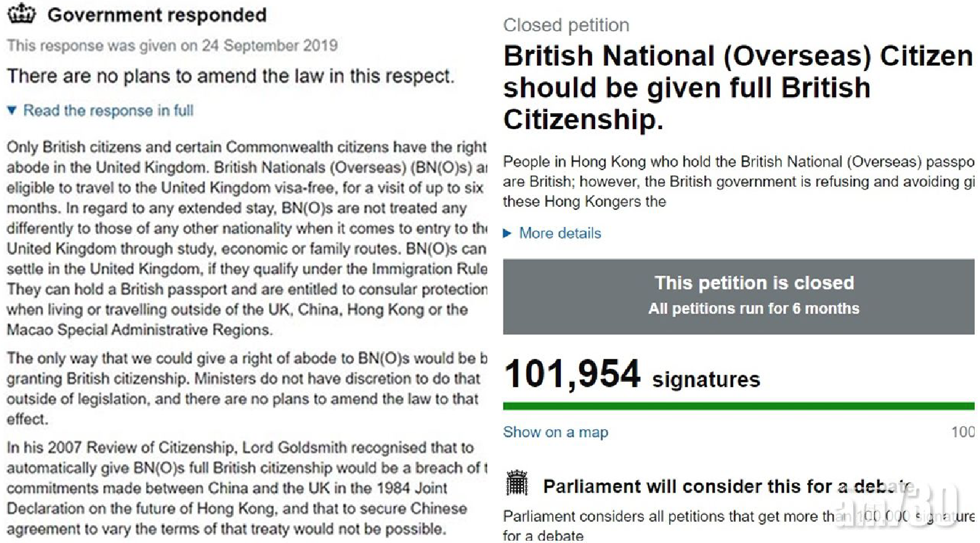Click the petition description about Hong Kong passport holders
980x543 pixels.
[739, 181]
